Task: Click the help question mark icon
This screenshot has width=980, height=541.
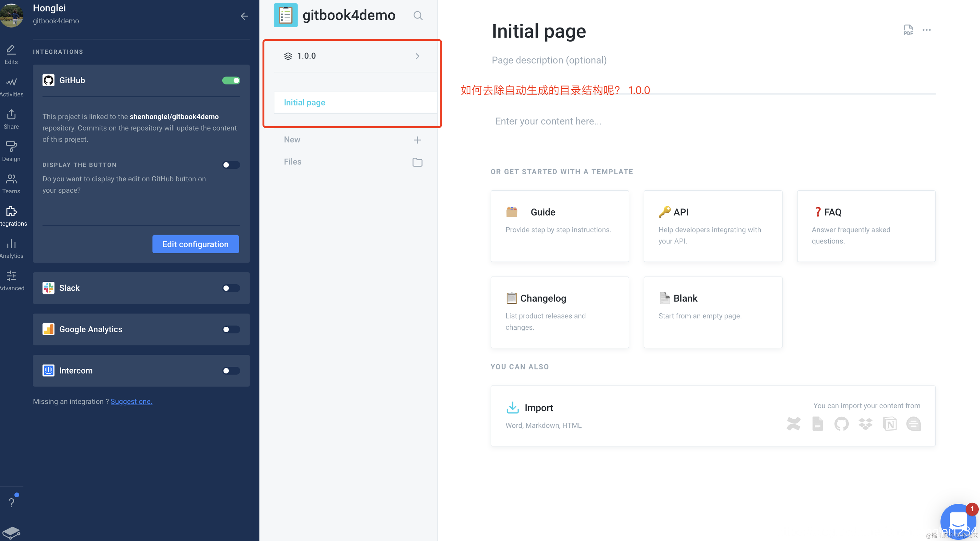Action: 11,502
